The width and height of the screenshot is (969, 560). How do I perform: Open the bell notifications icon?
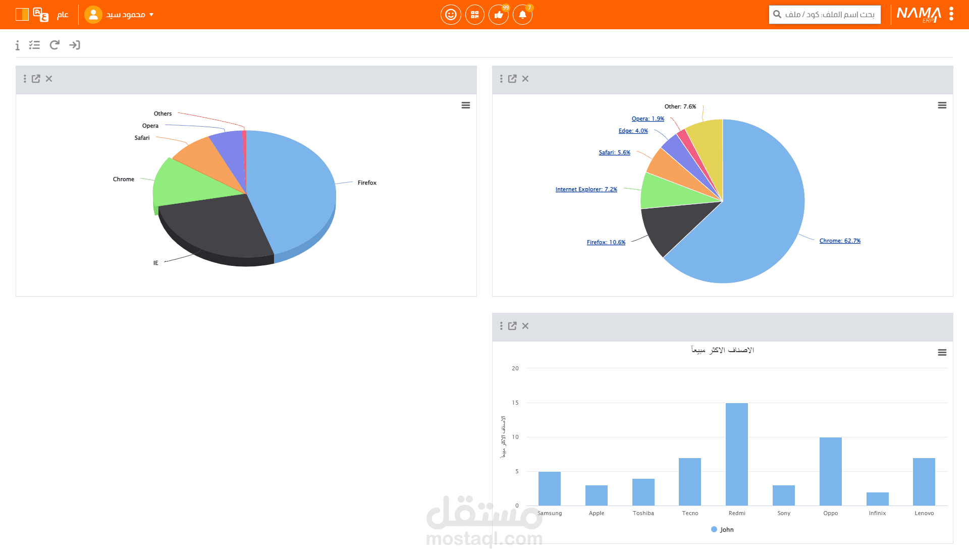click(x=522, y=15)
